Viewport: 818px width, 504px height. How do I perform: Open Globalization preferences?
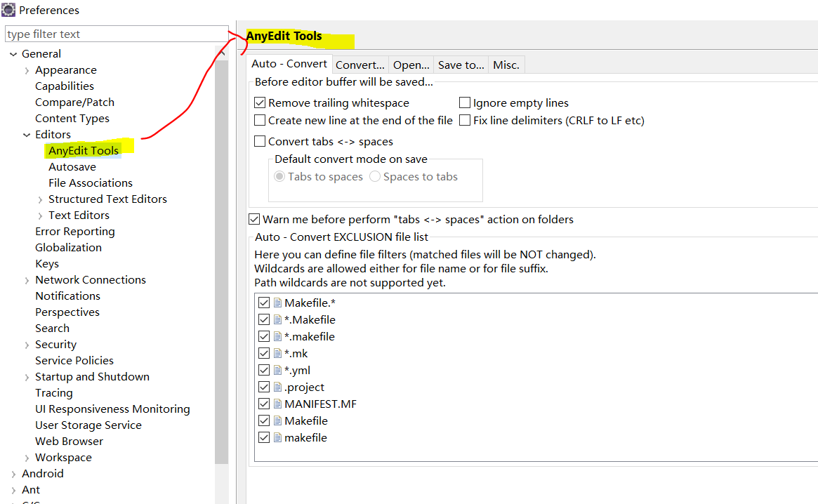[68, 248]
